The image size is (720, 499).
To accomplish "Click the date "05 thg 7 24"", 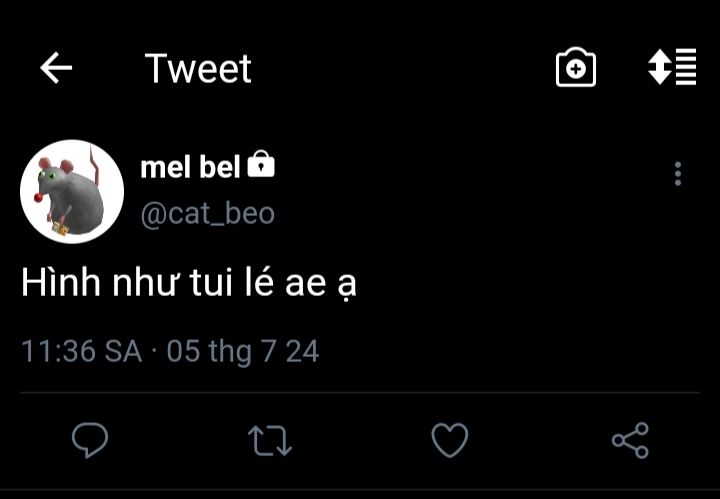I will (x=242, y=351).
